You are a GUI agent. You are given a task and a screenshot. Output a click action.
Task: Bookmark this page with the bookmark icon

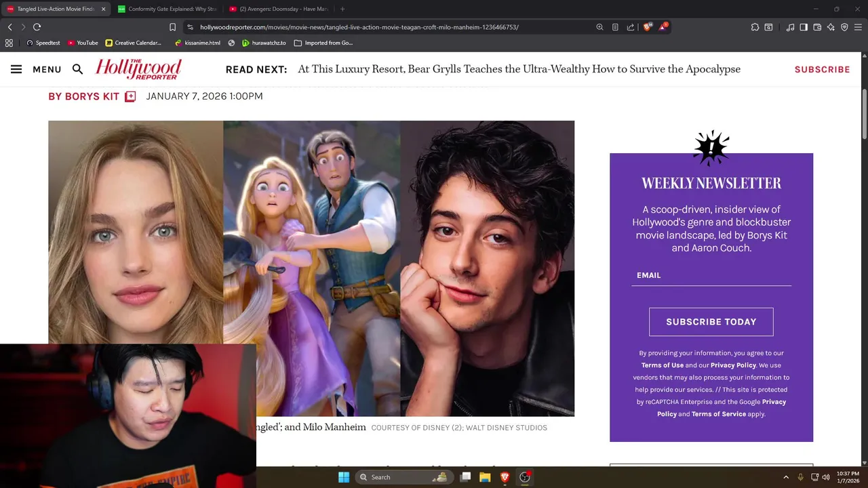pyautogui.click(x=172, y=27)
